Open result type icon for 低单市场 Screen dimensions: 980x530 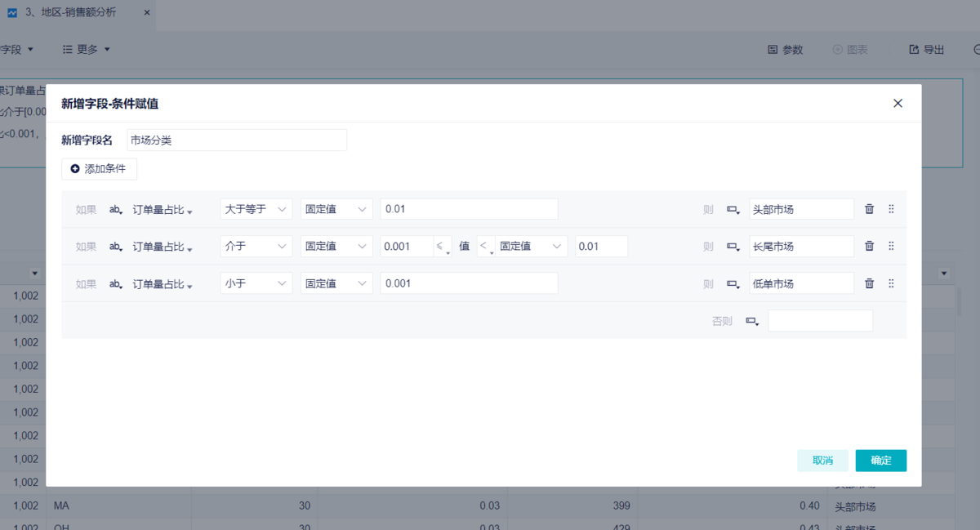point(733,283)
